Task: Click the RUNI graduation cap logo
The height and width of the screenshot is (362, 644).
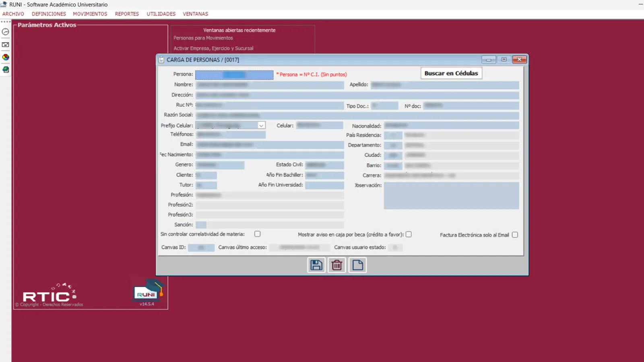Action: 147,291
